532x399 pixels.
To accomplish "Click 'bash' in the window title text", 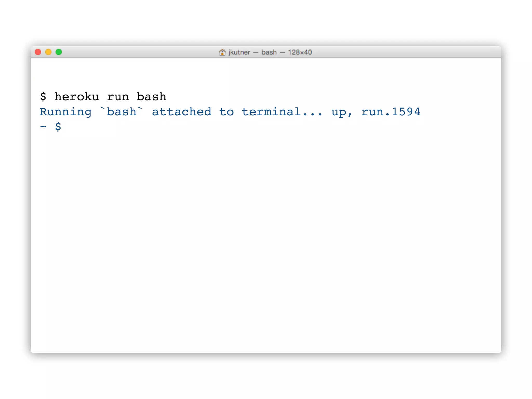I will 269,52.
